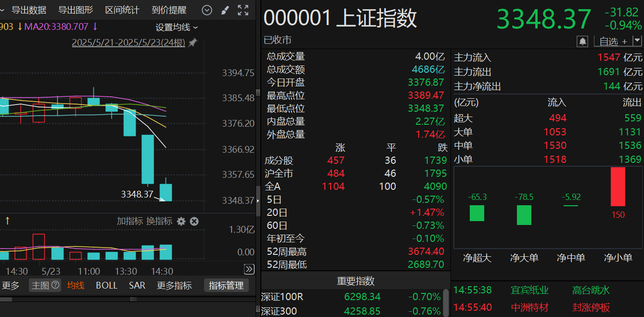Screen dimensions: 644x317
Task: Toggle the SAR indicator overlay
Action: 137,285
